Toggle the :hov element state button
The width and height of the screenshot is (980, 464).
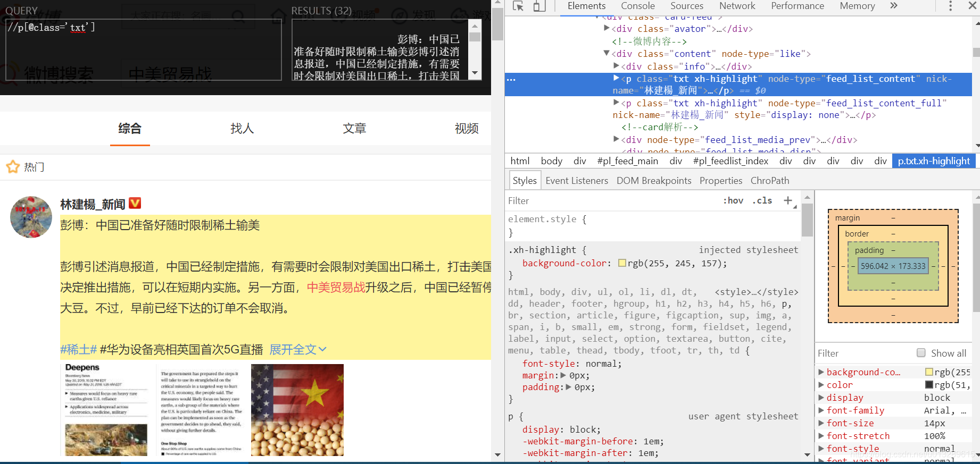point(733,200)
